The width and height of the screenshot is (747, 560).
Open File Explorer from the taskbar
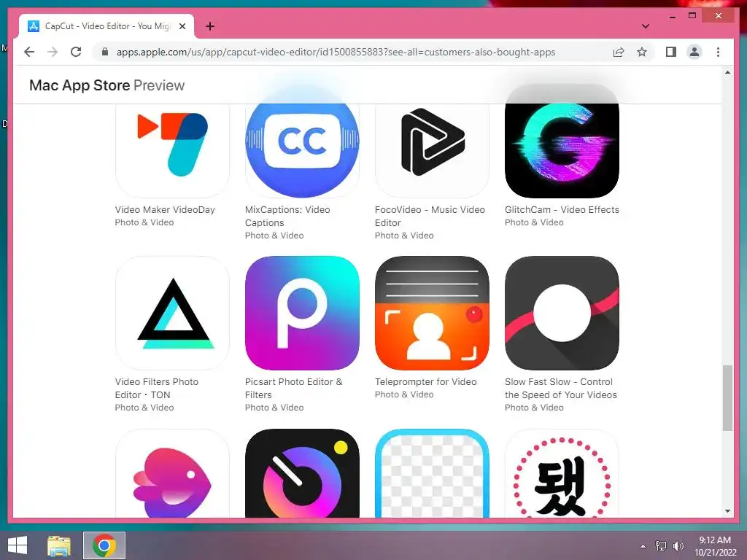[x=59, y=545]
